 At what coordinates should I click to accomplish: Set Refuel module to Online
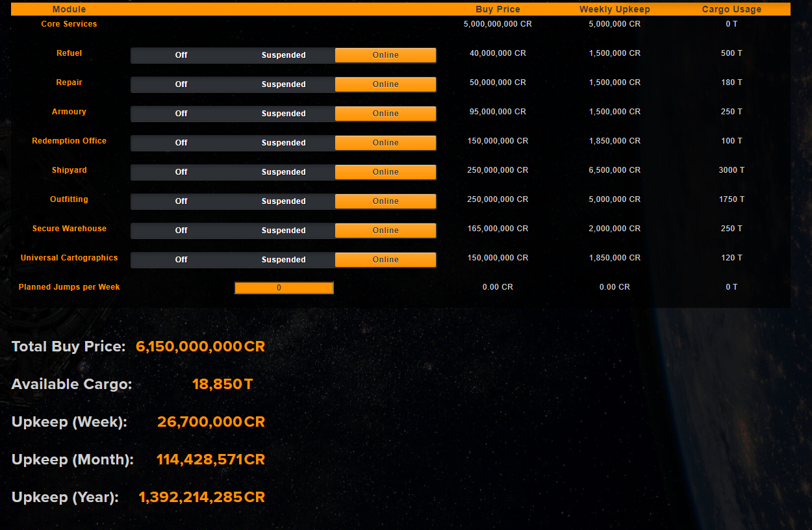(x=385, y=55)
